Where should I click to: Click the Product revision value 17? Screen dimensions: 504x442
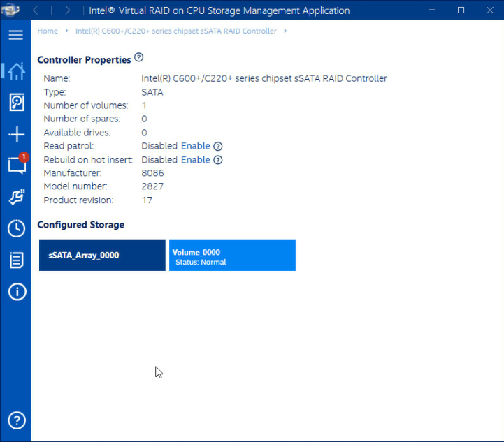click(147, 200)
